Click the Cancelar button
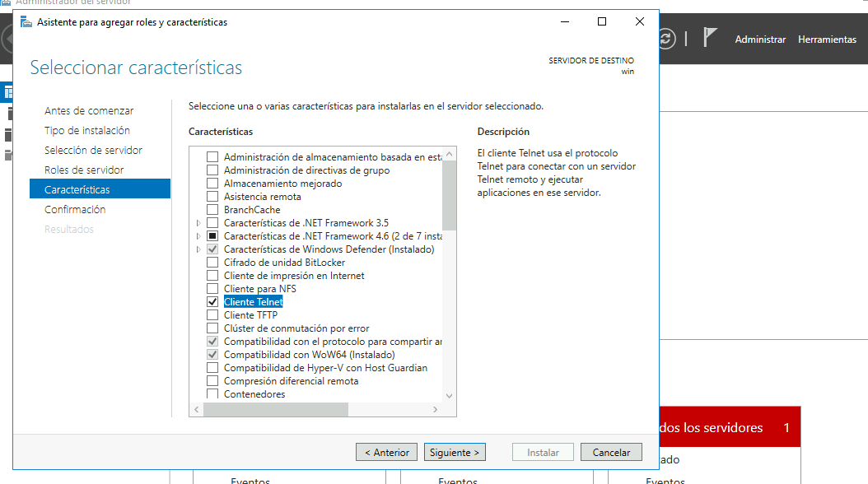The height and width of the screenshot is (484, 868). [611, 453]
